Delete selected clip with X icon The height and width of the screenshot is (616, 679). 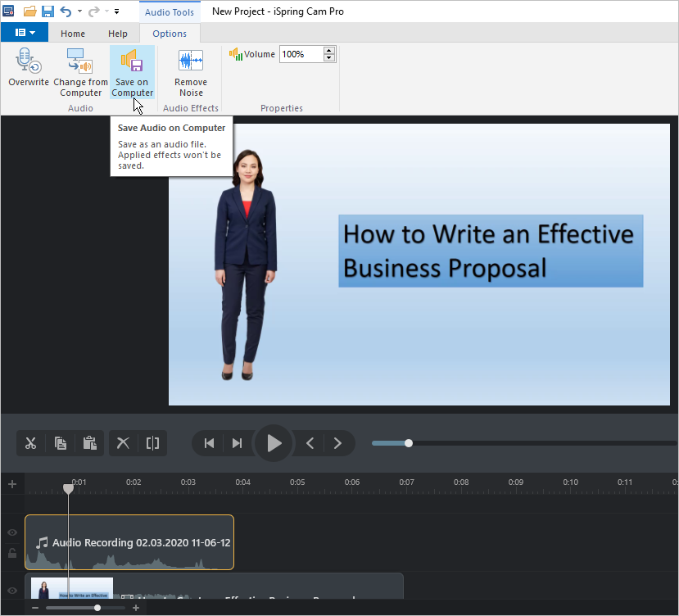pyautogui.click(x=123, y=443)
